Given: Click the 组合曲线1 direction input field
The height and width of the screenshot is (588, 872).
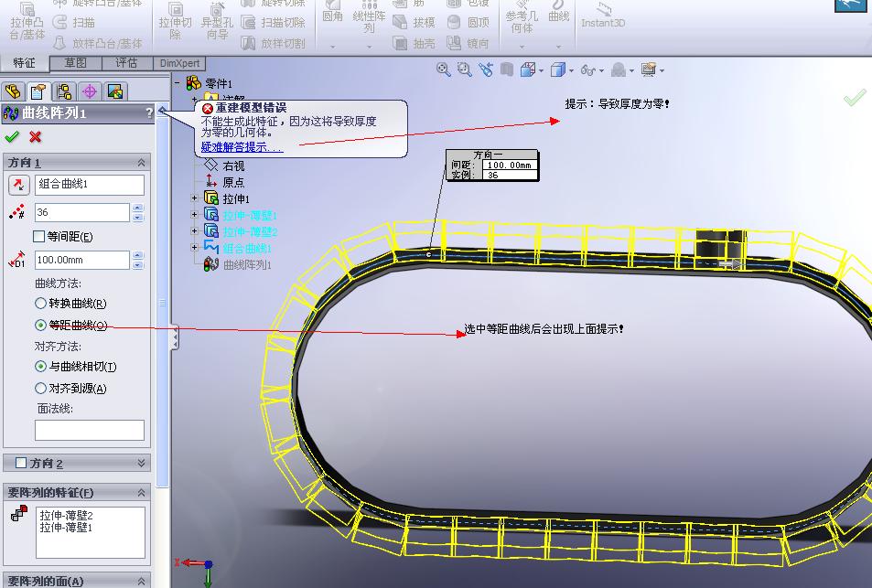Looking at the screenshot, I should pyautogui.click(x=90, y=185).
